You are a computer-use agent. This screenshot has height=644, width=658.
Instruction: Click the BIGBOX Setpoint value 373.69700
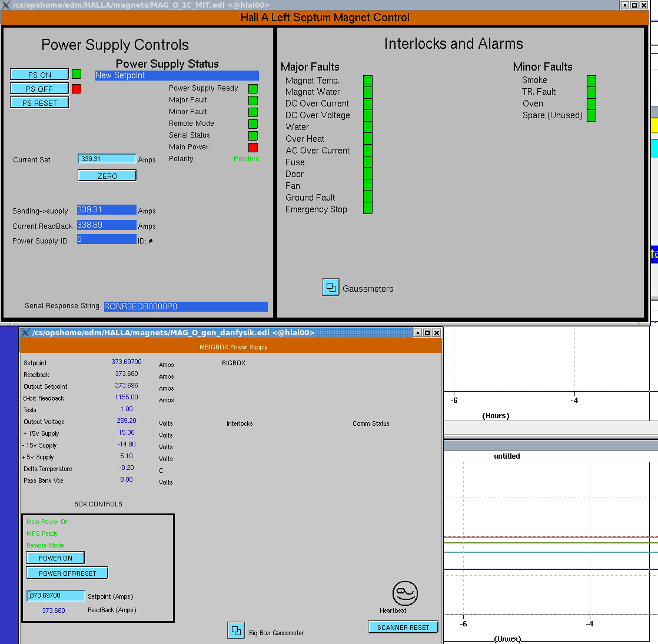coord(127,362)
